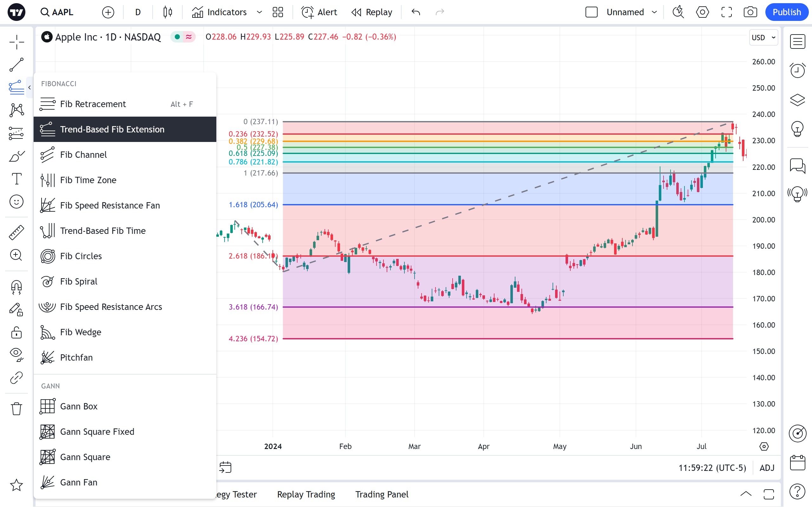Select Gann Box from the list
This screenshot has height=507, width=812.
(x=79, y=407)
